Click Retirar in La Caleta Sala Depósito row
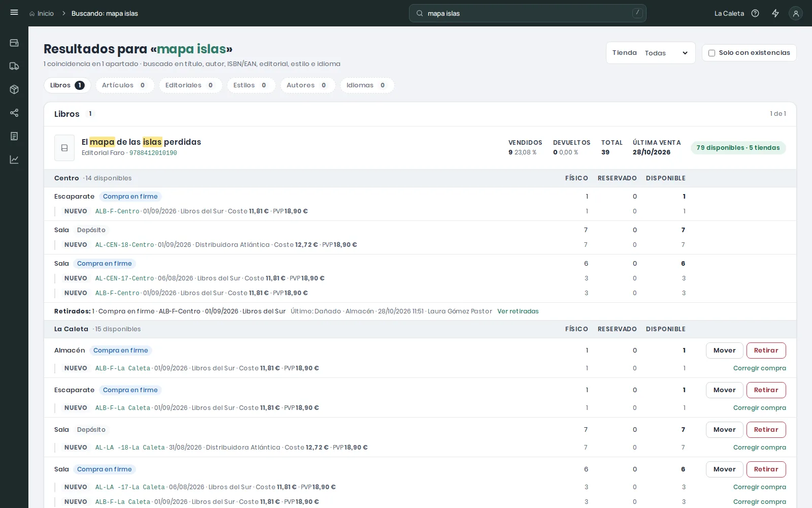This screenshot has height=508, width=812. [766, 430]
